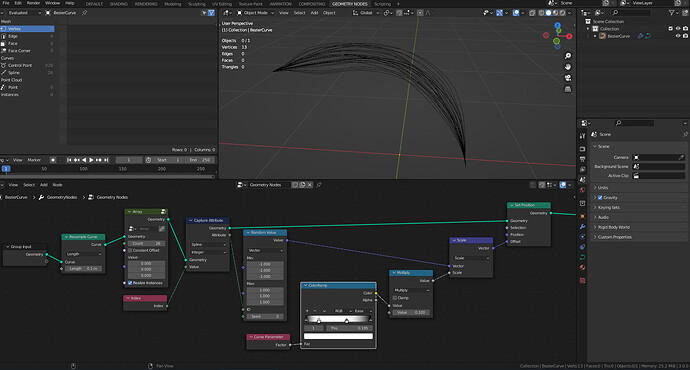Click the pan hand icon in viewport

click(568, 67)
